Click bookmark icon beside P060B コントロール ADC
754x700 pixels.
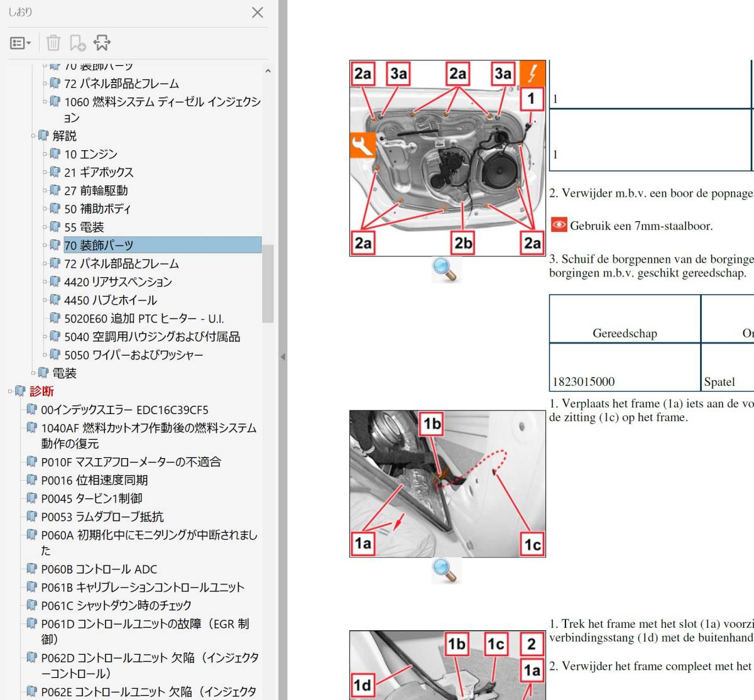(31, 569)
